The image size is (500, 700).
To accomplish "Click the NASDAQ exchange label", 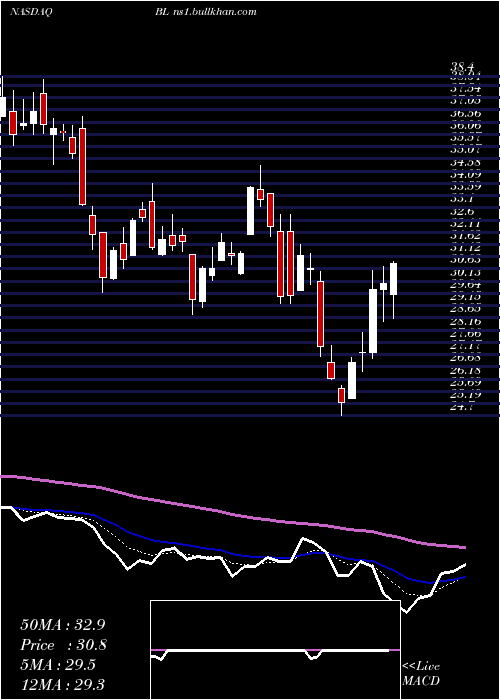I will point(31,12).
